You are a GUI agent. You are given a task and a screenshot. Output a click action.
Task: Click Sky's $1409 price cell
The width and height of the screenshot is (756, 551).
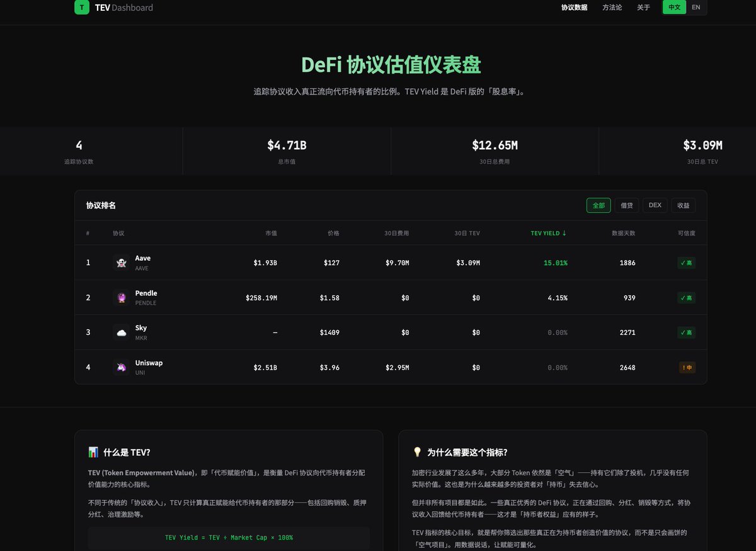(x=329, y=332)
